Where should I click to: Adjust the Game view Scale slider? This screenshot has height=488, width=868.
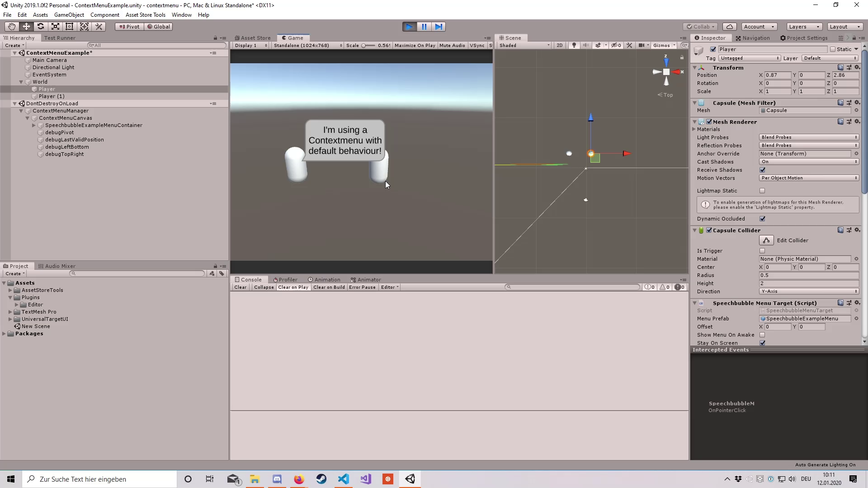[x=368, y=45]
